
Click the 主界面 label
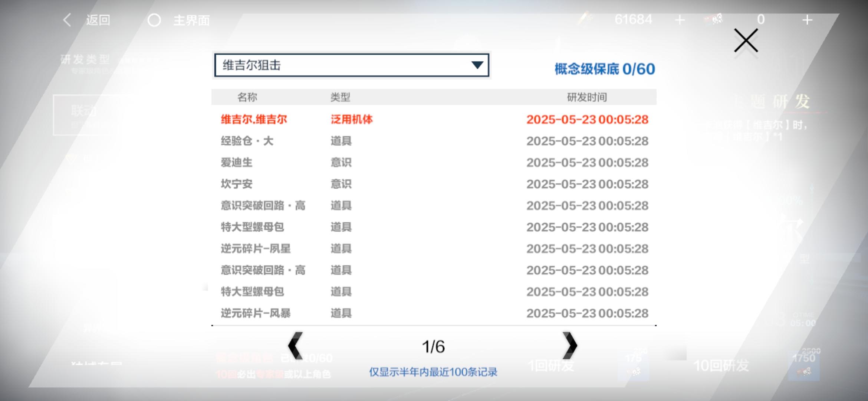coord(191,20)
